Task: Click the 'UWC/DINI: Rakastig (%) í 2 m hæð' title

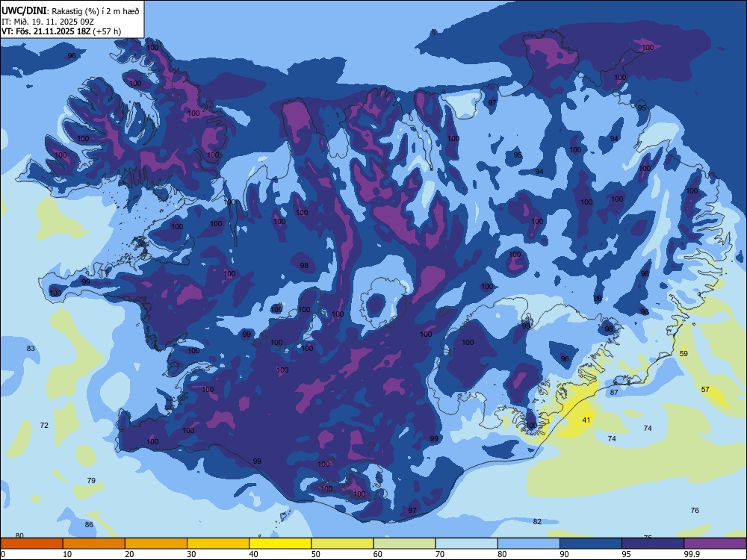Action: coord(70,10)
